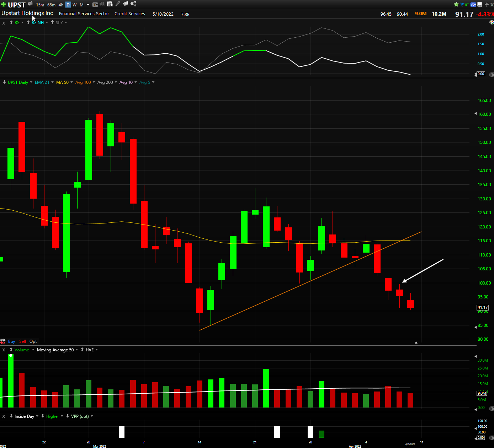Viewport: 494px width, 448px height.
Task: Click the RS NH indicator label
Action: [x=38, y=22]
